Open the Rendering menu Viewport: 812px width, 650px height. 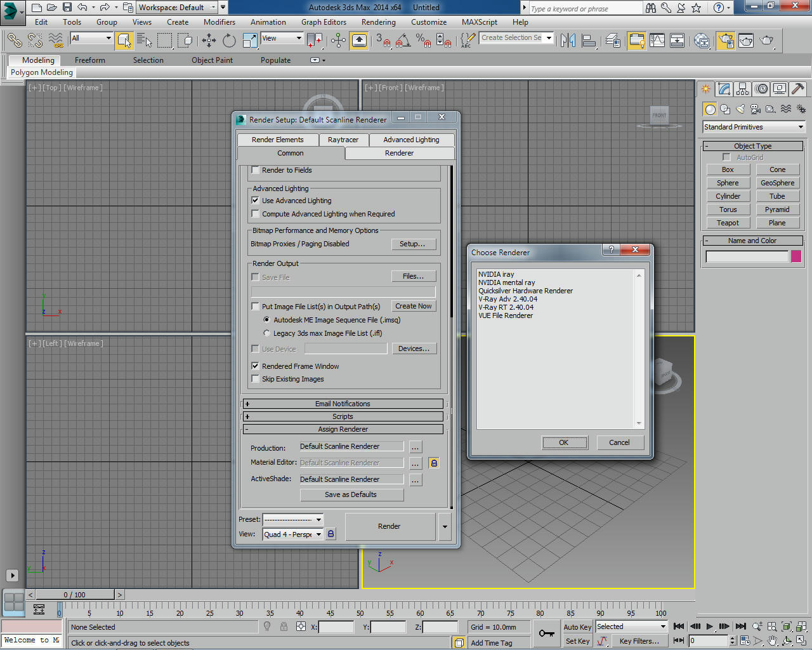(379, 22)
